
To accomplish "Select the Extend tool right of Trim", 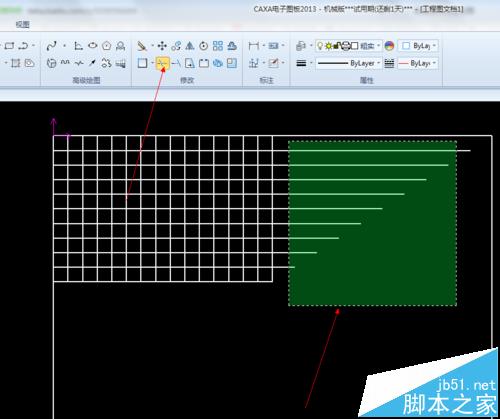I will (176, 63).
